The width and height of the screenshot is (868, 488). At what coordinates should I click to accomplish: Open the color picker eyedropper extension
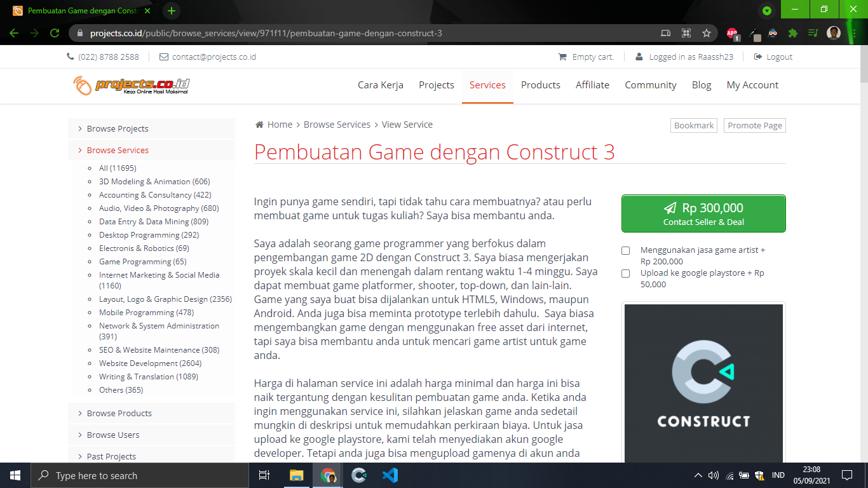coord(754,33)
